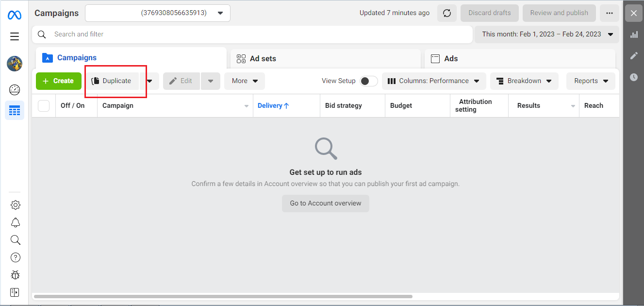Click the Attribution setting column header

pyautogui.click(x=479, y=106)
